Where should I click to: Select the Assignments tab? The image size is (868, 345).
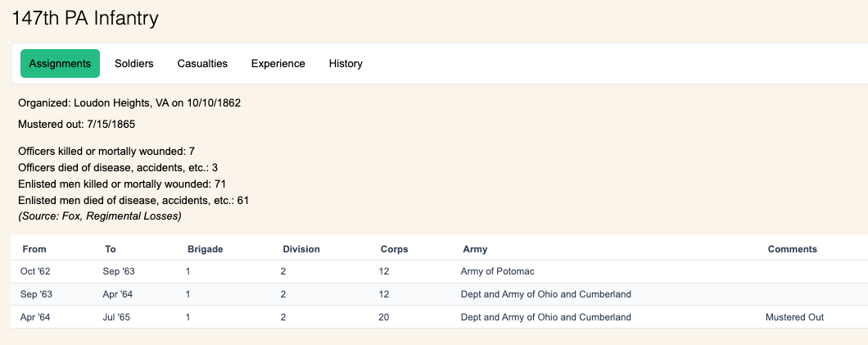pyautogui.click(x=60, y=64)
